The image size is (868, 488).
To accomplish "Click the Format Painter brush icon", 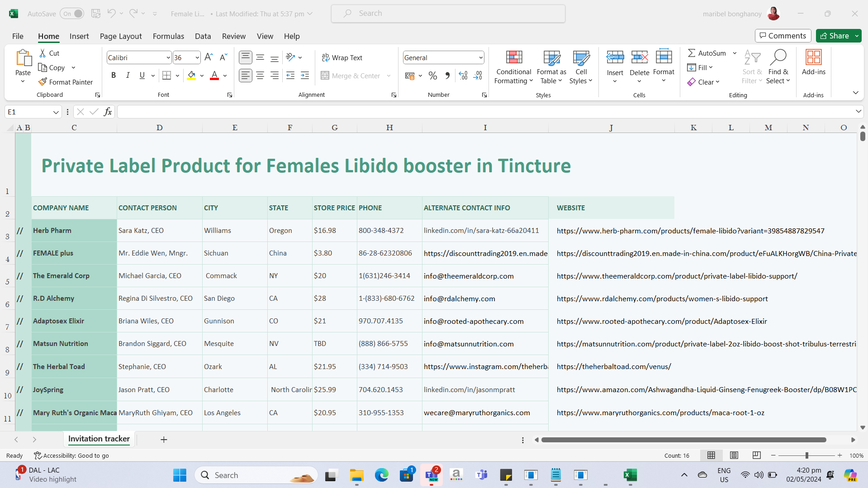I will pyautogui.click(x=43, y=82).
